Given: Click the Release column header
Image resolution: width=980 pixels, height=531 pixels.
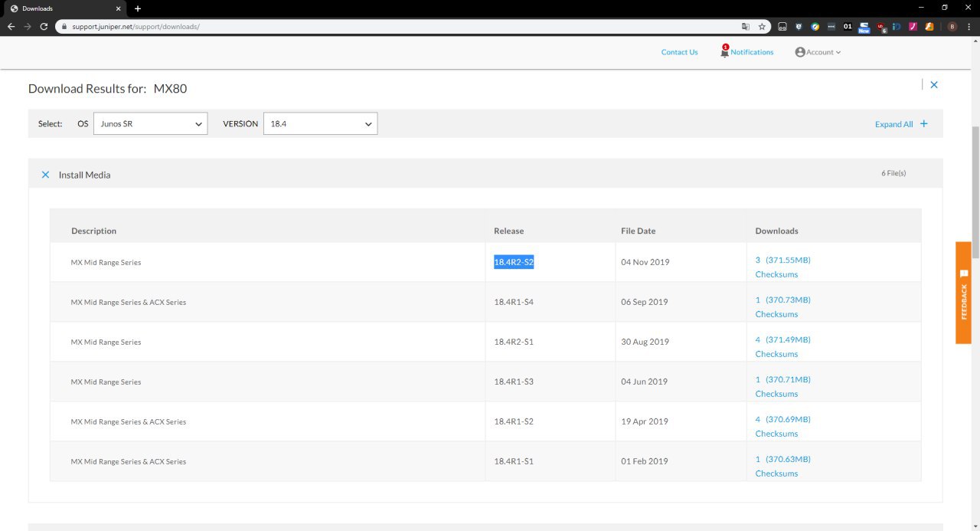Looking at the screenshot, I should (x=509, y=231).
